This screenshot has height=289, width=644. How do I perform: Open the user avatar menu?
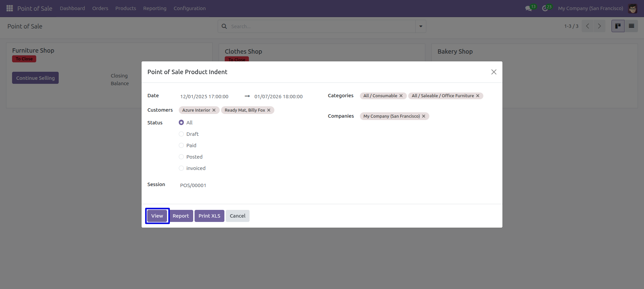click(x=633, y=8)
